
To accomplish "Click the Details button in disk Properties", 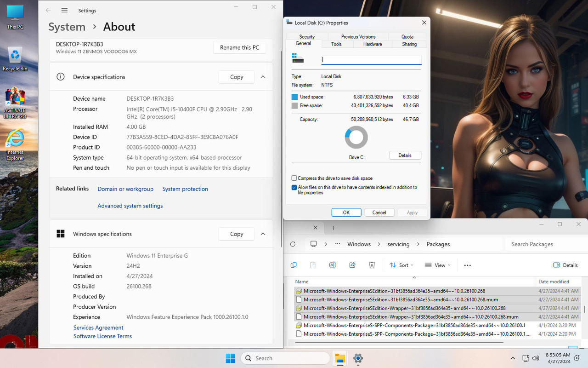I will (405, 155).
